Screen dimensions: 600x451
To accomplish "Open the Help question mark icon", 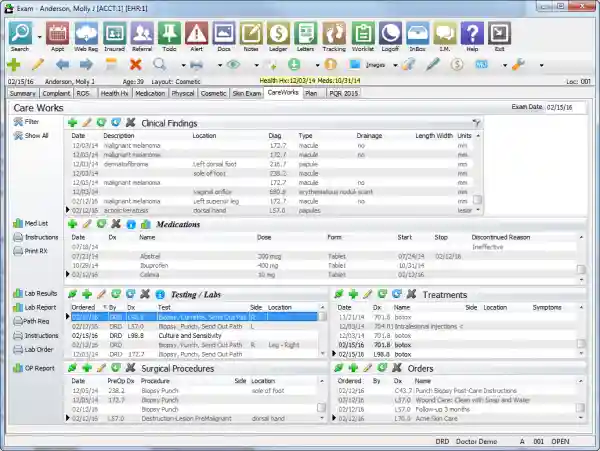I will tap(472, 33).
